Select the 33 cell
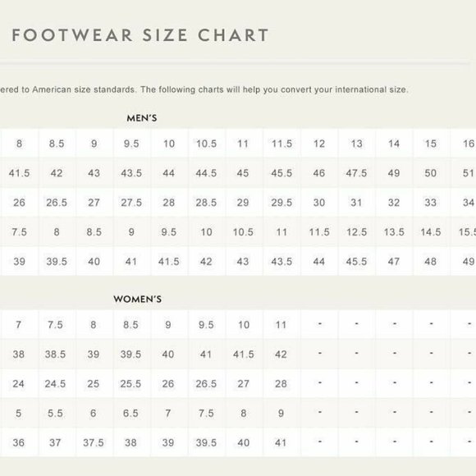The height and width of the screenshot is (476, 476). point(431,202)
